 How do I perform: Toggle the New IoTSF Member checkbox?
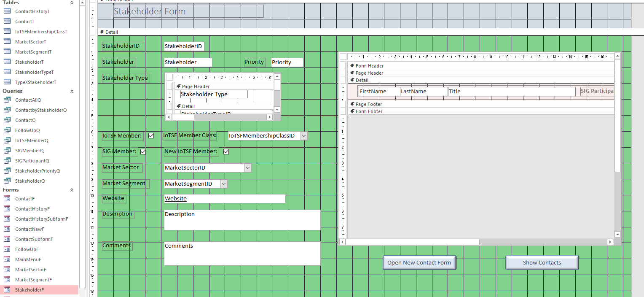(226, 151)
